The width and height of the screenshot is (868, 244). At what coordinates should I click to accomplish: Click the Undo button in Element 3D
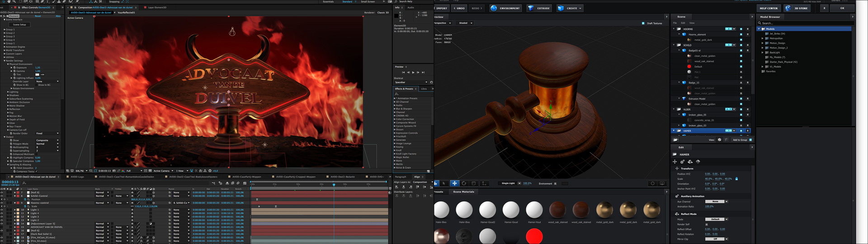[x=459, y=8]
